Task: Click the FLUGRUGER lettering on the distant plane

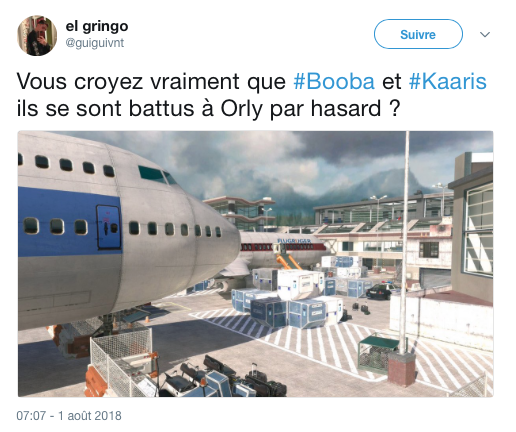Action: 294,240
